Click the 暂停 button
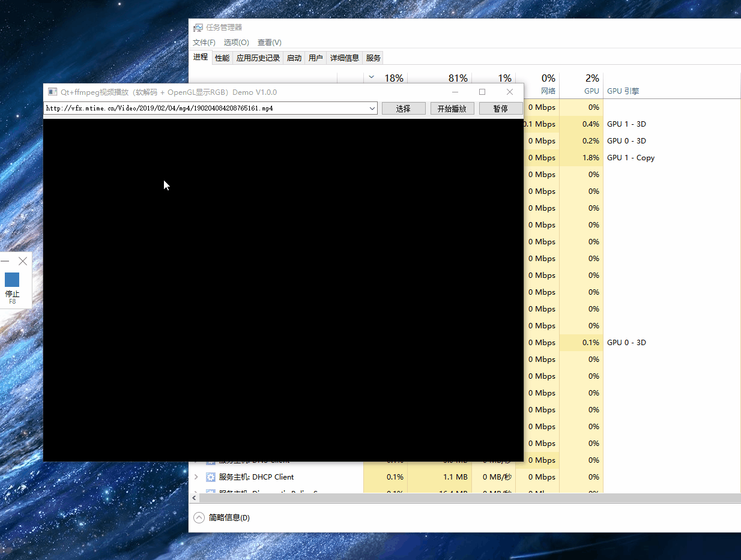Image resolution: width=741 pixels, height=560 pixels. click(x=501, y=109)
